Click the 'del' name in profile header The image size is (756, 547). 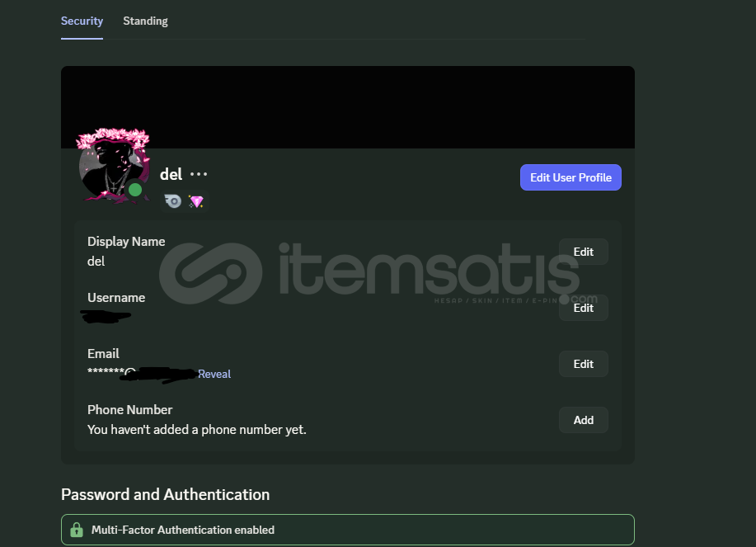tap(171, 174)
